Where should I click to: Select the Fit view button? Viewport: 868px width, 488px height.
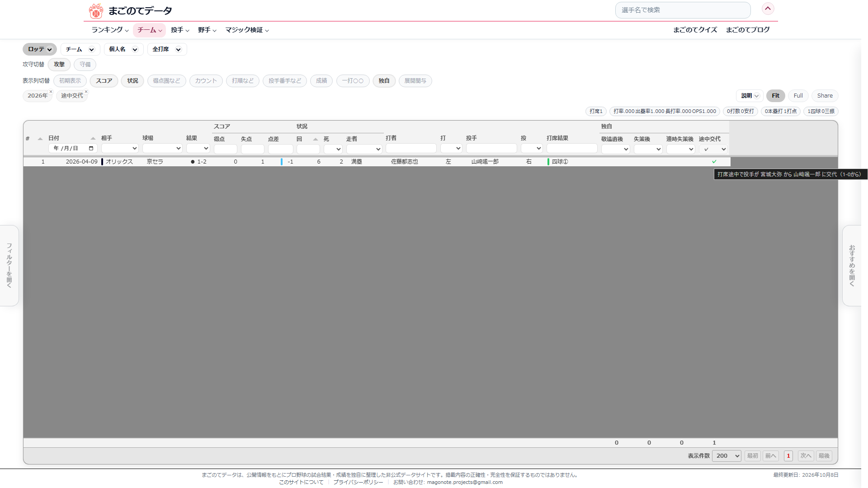coord(776,96)
